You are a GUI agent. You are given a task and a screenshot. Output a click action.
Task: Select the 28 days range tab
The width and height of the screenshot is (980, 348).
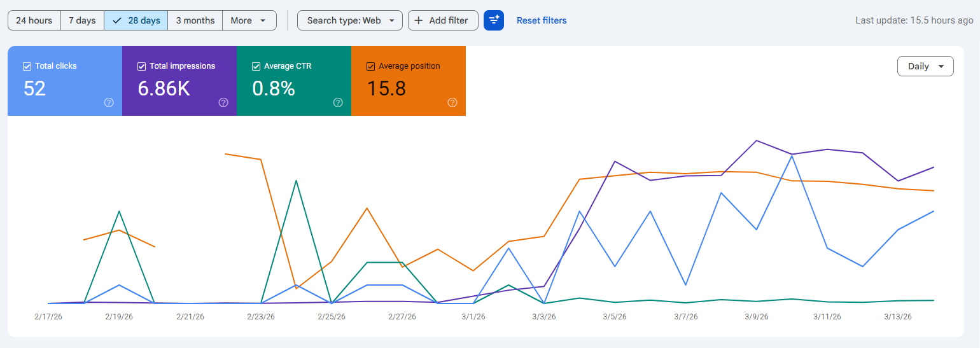[x=136, y=20]
